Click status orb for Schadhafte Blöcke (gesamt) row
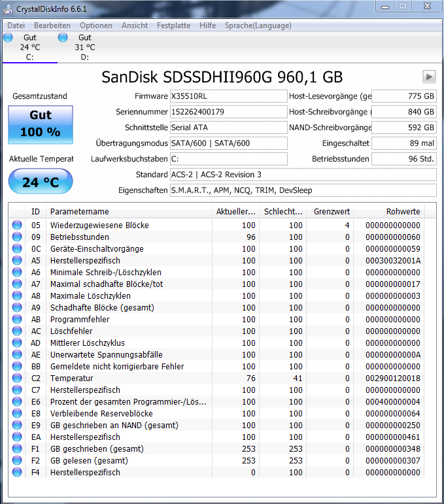This screenshot has width=444, height=504. 17,307
